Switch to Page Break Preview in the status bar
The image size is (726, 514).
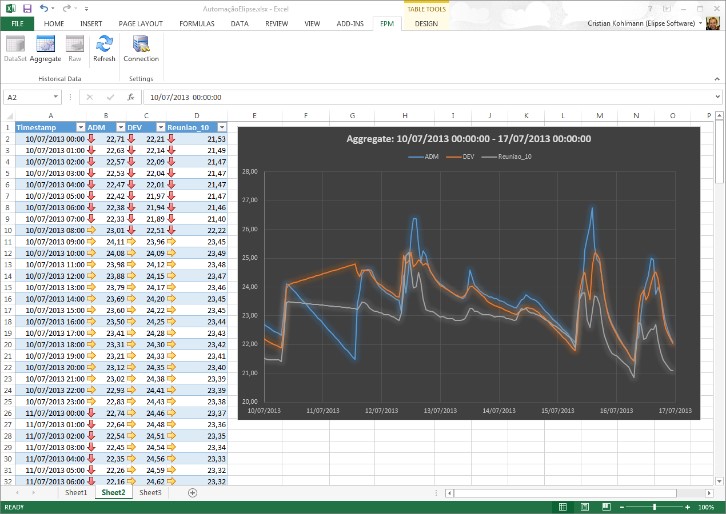pos(606,507)
